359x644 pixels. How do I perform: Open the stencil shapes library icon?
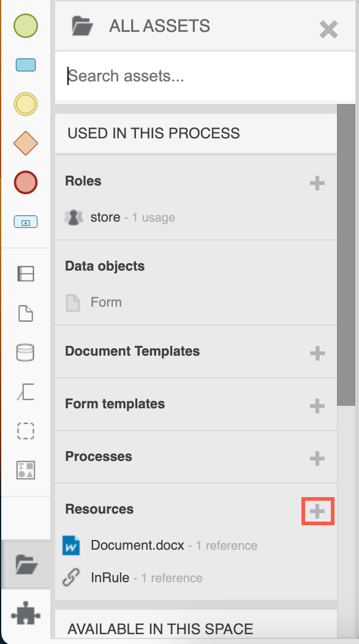point(26,470)
